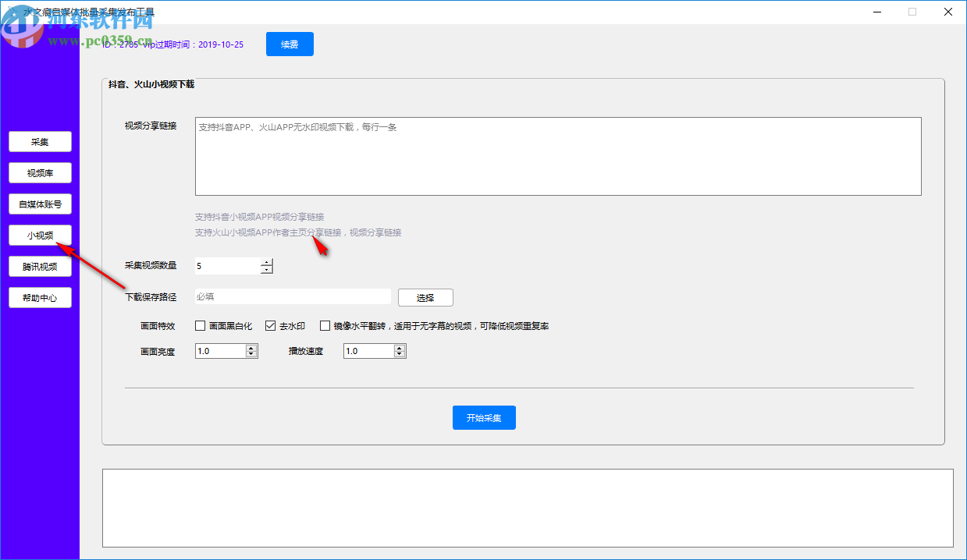The width and height of the screenshot is (967, 560).
Task: Increase 播放速度 with up arrow
Action: pos(400,348)
